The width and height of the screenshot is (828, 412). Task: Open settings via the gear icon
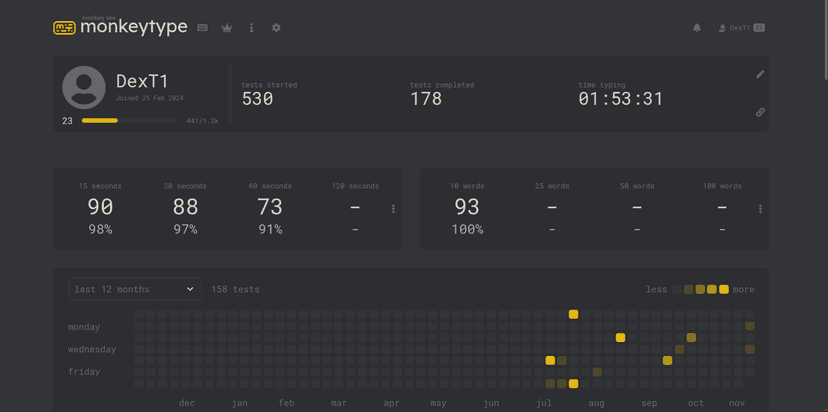[x=276, y=28]
